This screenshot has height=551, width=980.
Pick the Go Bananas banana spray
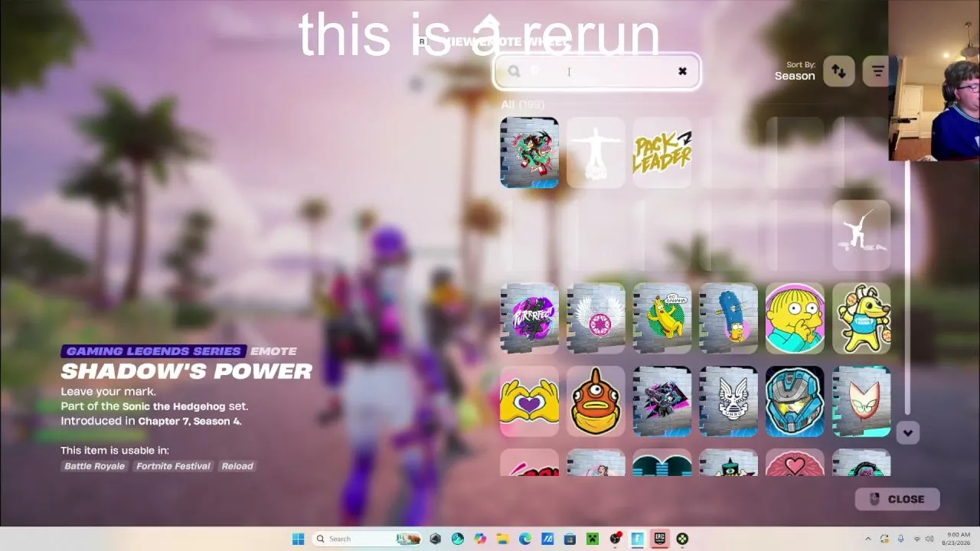662,318
